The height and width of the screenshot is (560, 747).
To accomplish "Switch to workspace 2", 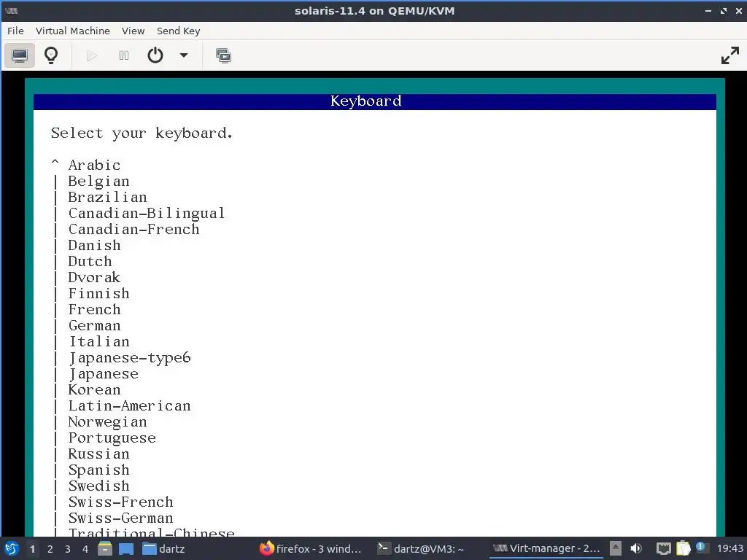I will click(50, 549).
